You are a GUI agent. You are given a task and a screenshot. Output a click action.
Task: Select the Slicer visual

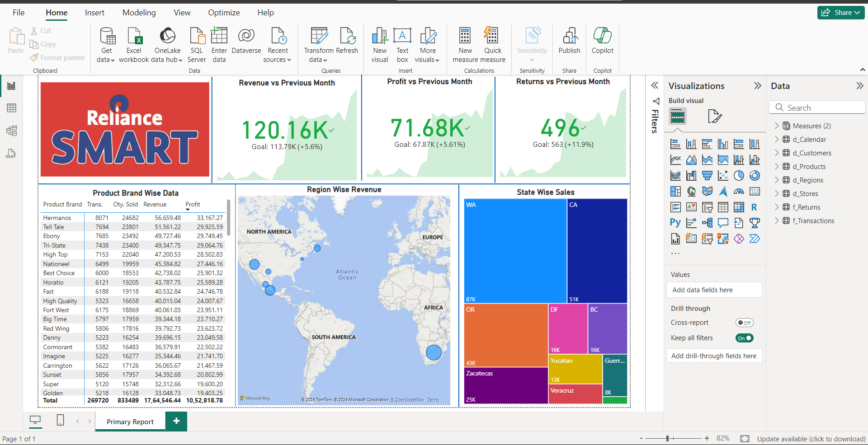coord(707,207)
